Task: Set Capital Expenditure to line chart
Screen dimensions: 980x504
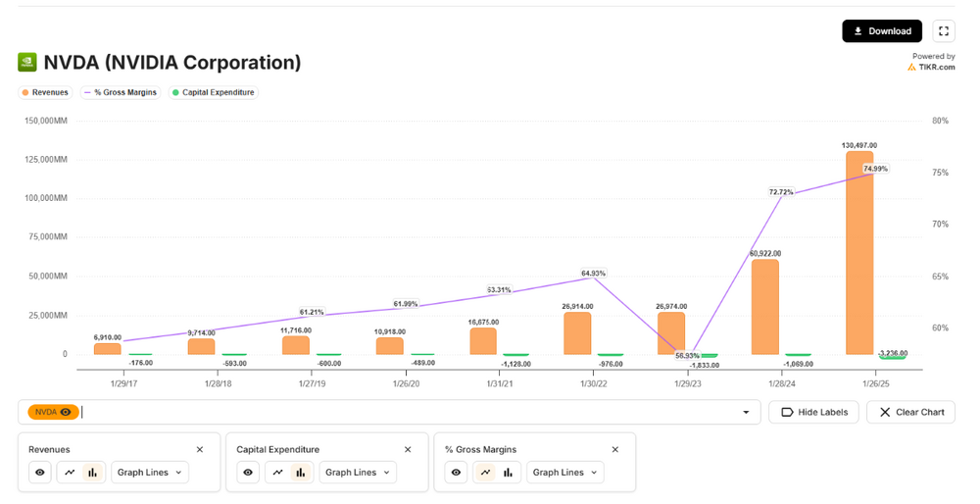Action: (278, 472)
